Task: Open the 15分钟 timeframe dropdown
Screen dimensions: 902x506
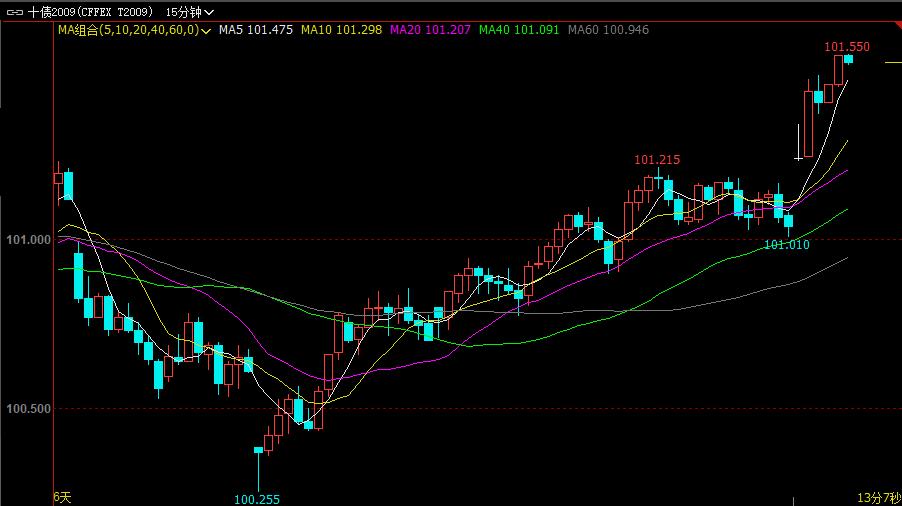Action: tap(190, 12)
